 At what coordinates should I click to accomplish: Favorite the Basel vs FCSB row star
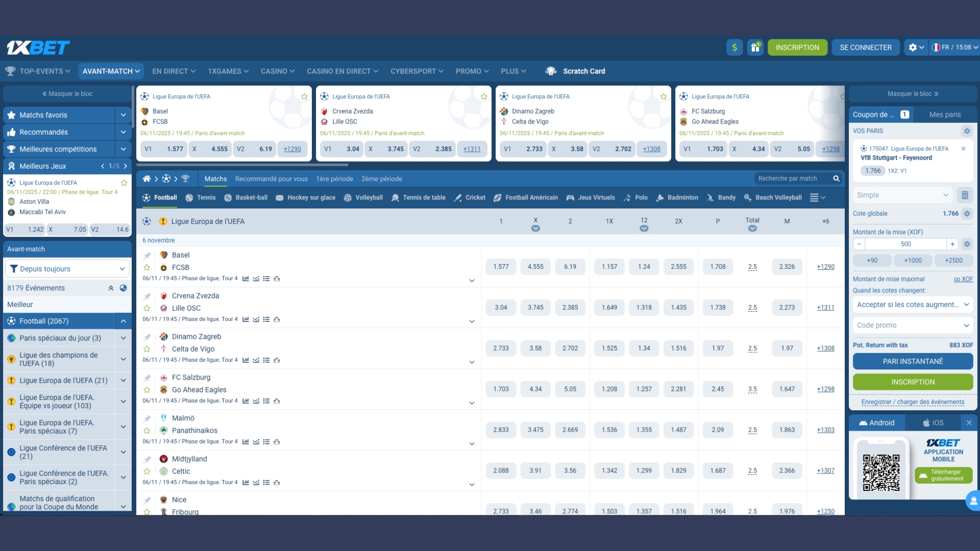click(x=147, y=267)
